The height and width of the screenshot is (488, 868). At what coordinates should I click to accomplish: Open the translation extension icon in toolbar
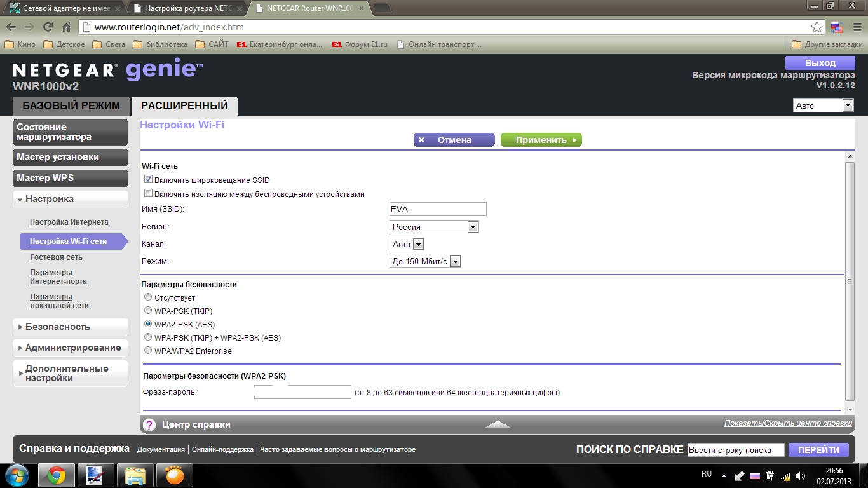(836, 27)
